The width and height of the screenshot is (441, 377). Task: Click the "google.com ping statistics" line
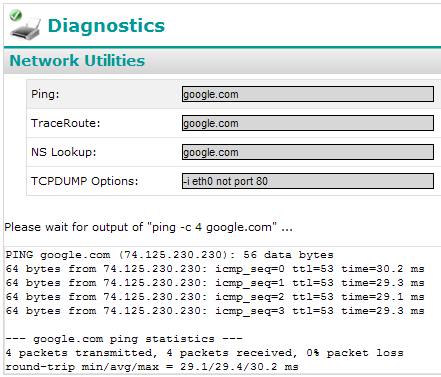tap(124, 339)
